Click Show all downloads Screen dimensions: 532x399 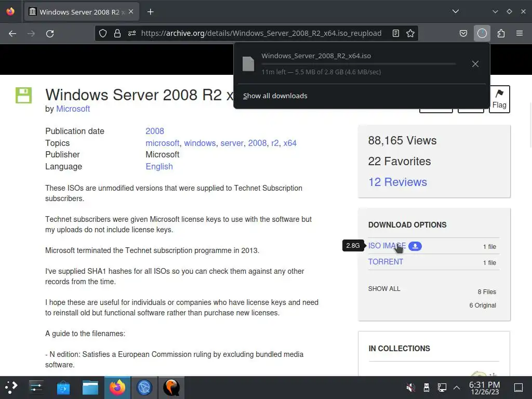point(275,96)
